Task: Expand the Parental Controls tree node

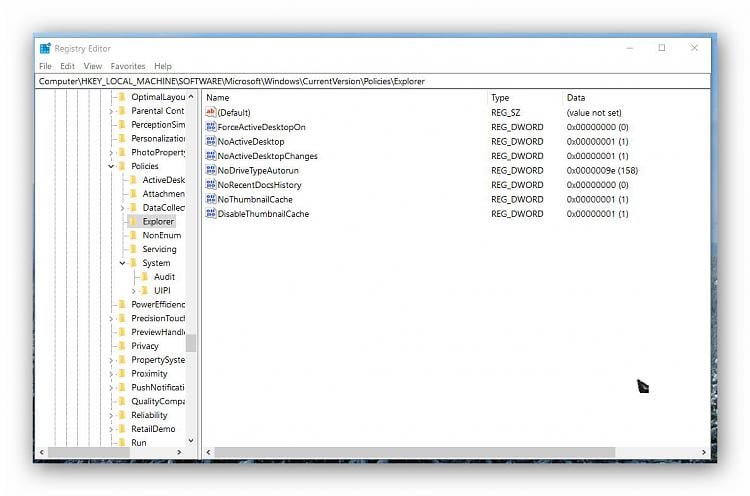Action: point(111,111)
